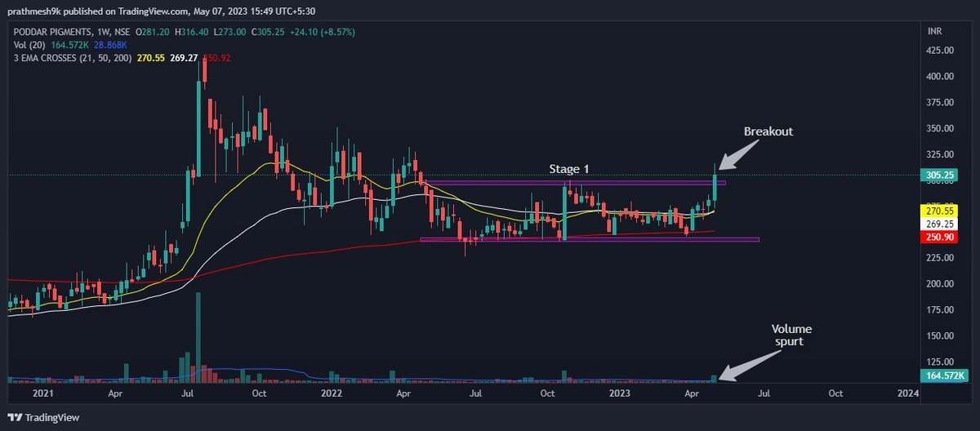Click the 2023 label on time axis
This screenshot has width=980, height=431.
621,393
